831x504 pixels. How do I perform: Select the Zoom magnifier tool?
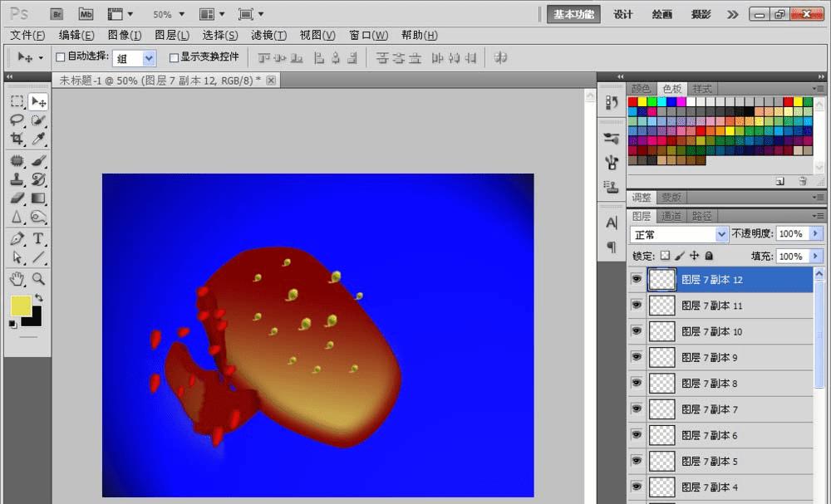click(x=38, y=280)
